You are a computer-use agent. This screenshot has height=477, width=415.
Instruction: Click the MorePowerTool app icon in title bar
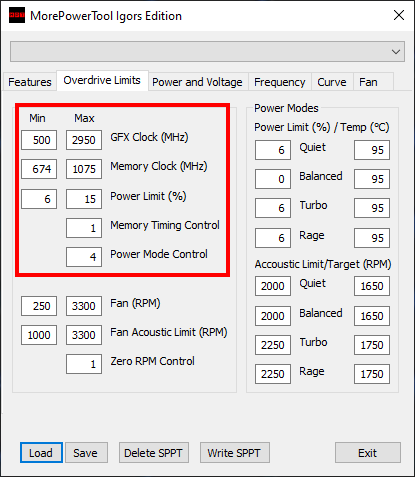[x=17, y=15]
